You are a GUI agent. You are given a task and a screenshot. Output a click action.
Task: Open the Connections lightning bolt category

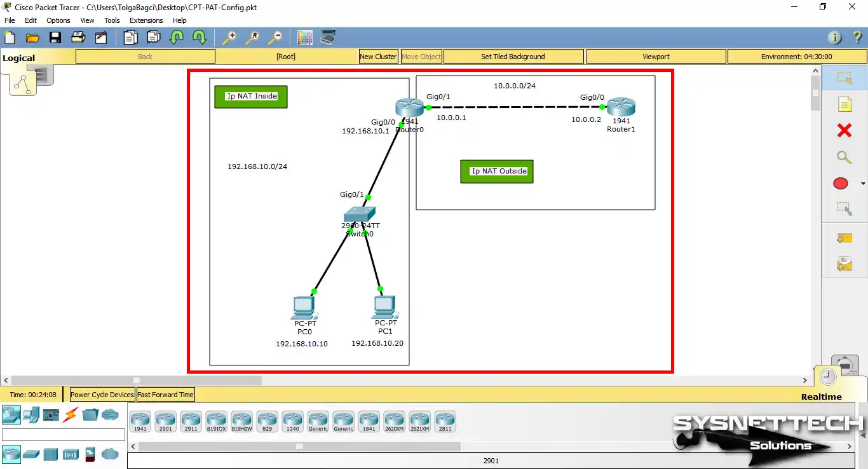(71, 414)
